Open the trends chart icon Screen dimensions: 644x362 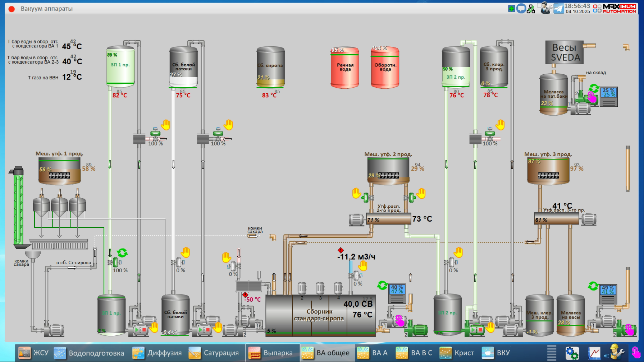[x=594, y=353]
